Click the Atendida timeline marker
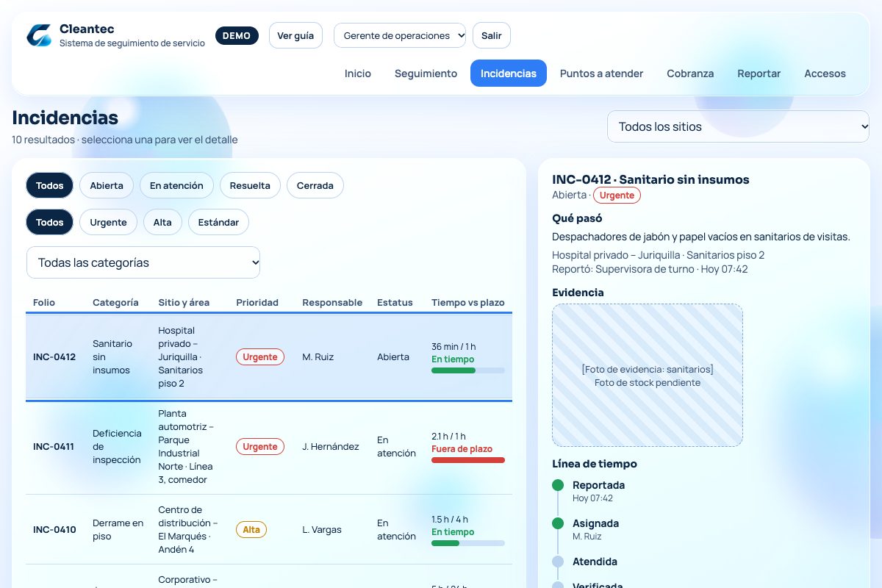This screenshot has height=588, width=882. [x=558, y=562]
